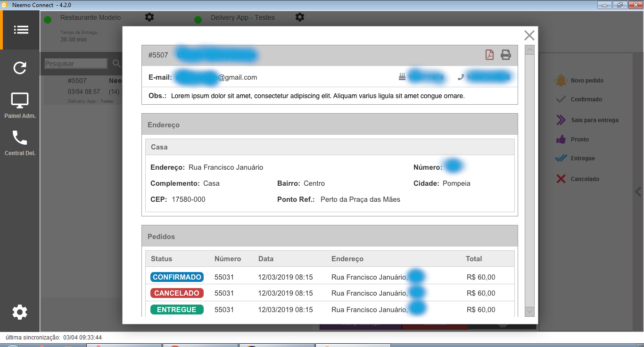Collapse right panel with chevron arrow

coord(638,192)
